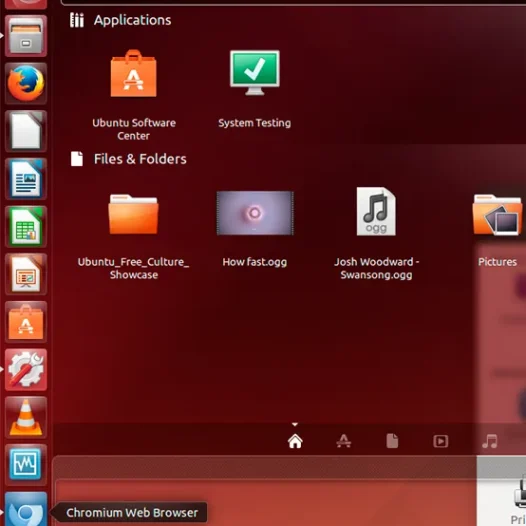Open How fast.ogg video thumbnail

[x=255, y=213]
